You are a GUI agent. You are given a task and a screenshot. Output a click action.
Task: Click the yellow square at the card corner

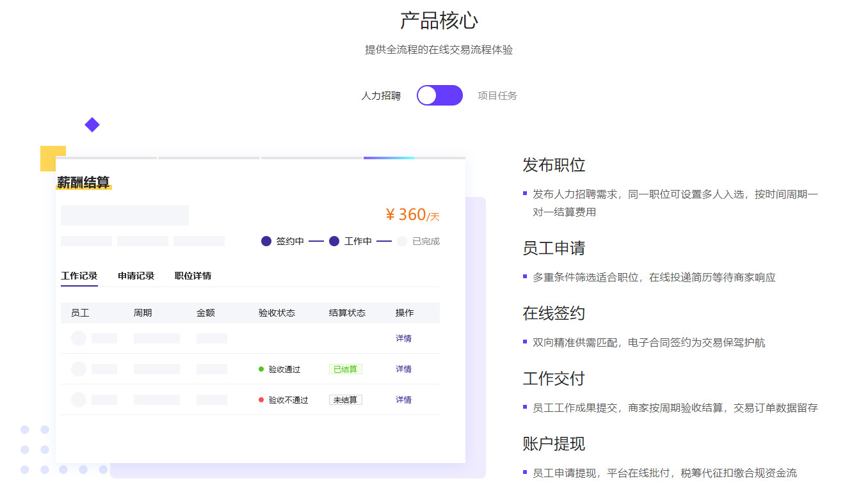pos(48,154)
